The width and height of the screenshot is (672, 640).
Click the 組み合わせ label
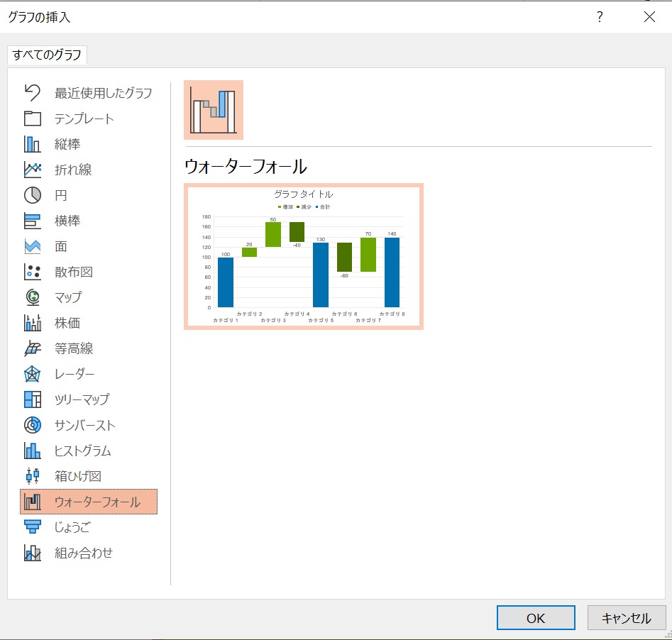click(84, 553)
